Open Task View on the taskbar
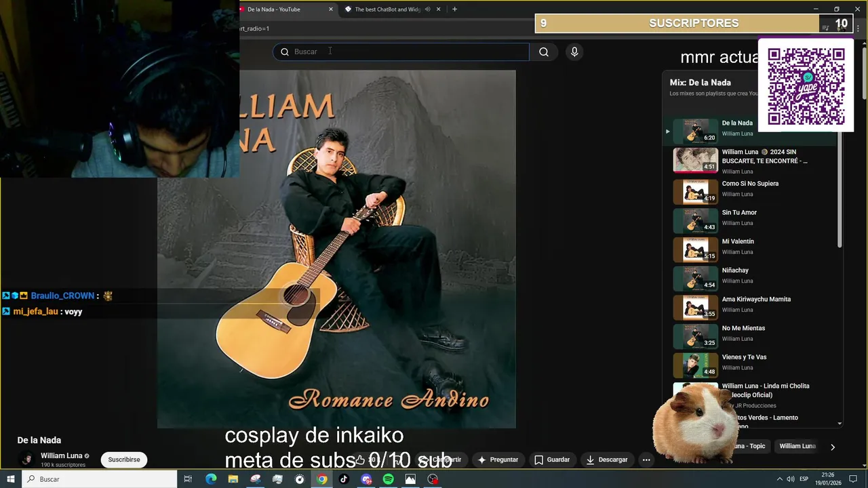Image resolution: width=868 pixels, height=488 pixels. coord(189,479)
